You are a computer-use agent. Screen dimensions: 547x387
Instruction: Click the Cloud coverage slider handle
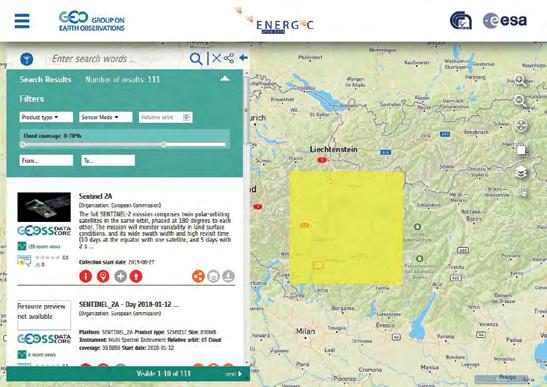[x=164, y=144]
